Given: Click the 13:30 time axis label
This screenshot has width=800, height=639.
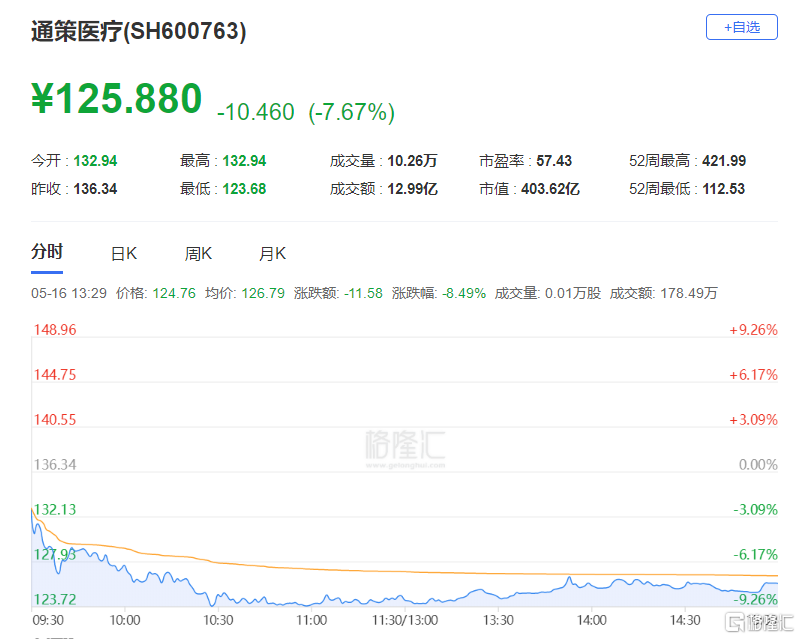Looking at the screenshot, I should pos(498,620).
